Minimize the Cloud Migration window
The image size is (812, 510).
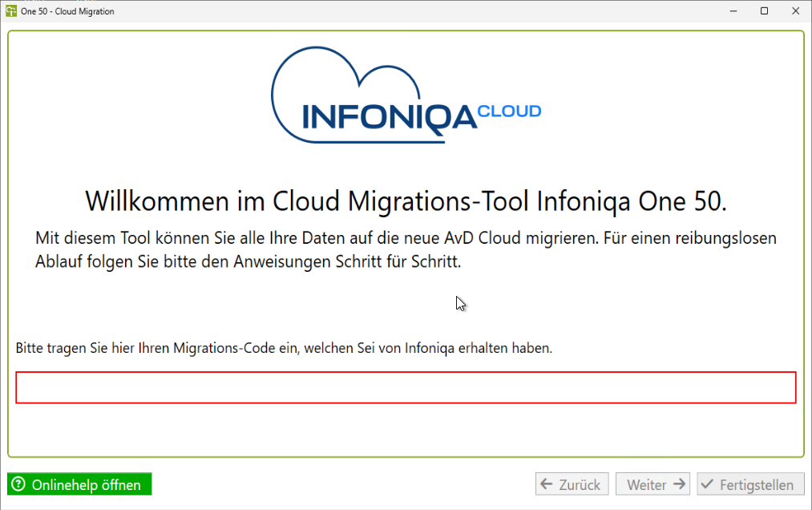point(733,11)
